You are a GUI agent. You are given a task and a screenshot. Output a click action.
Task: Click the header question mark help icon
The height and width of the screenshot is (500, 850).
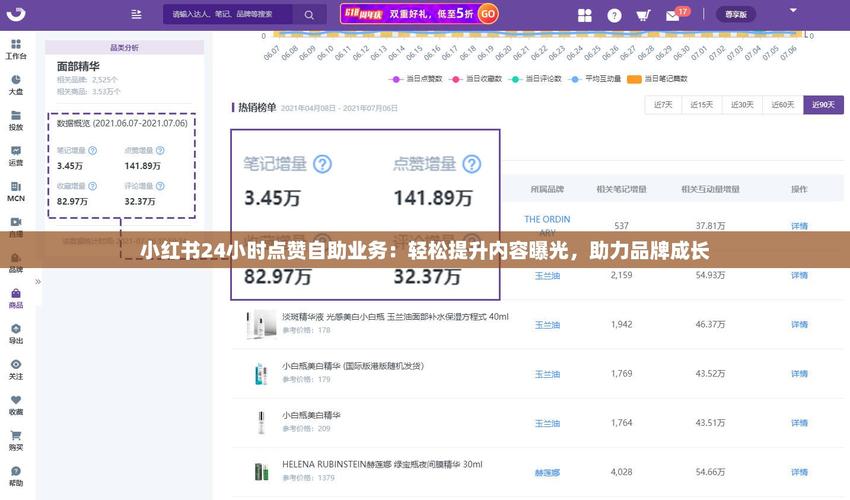tap(614, 15)
